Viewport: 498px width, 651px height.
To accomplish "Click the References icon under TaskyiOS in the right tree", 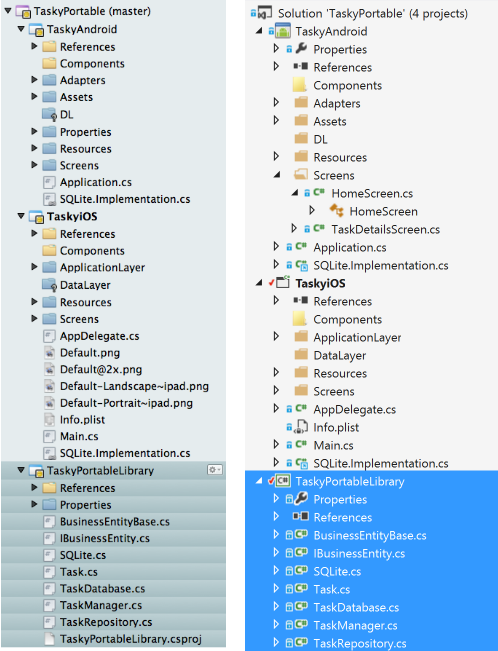I will (x=301, y=301).
